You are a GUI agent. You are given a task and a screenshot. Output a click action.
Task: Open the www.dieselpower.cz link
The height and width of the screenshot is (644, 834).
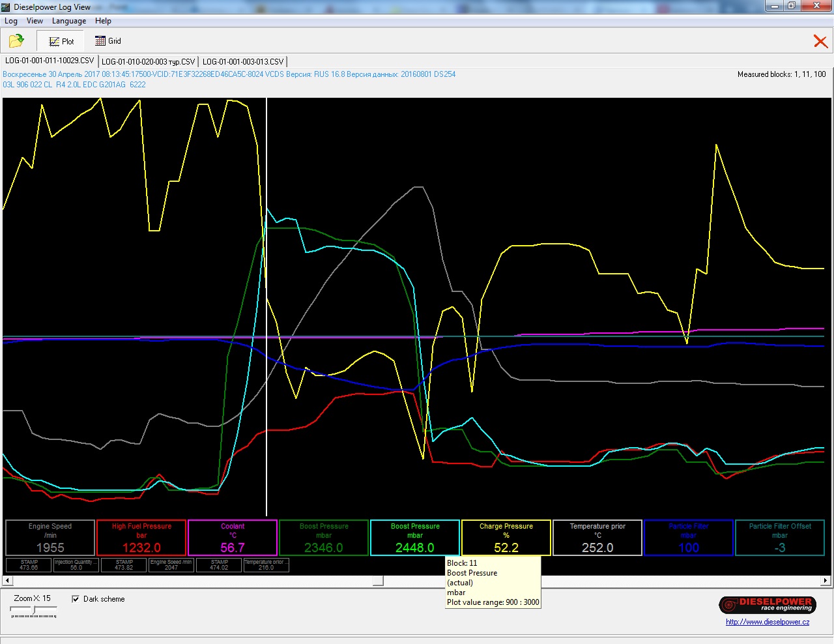tap(768, 622)
